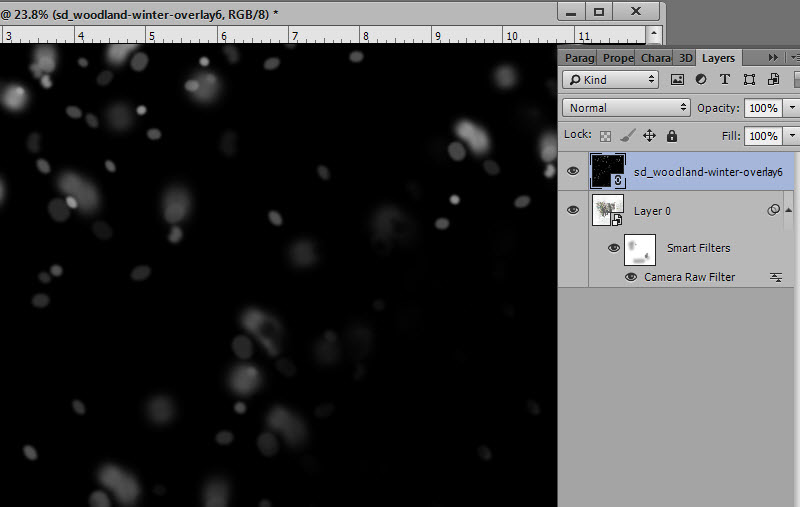Image resolution: width=800 pixels, height=507 pixels.
Task: Close the document window
Action: (636, 12)
